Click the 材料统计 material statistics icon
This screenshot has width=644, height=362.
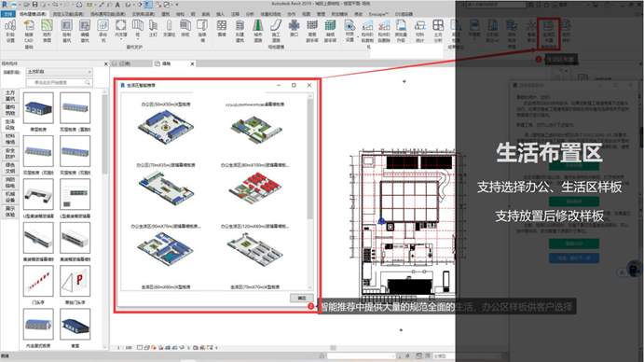pyautogui.click(x=419, y=32)
